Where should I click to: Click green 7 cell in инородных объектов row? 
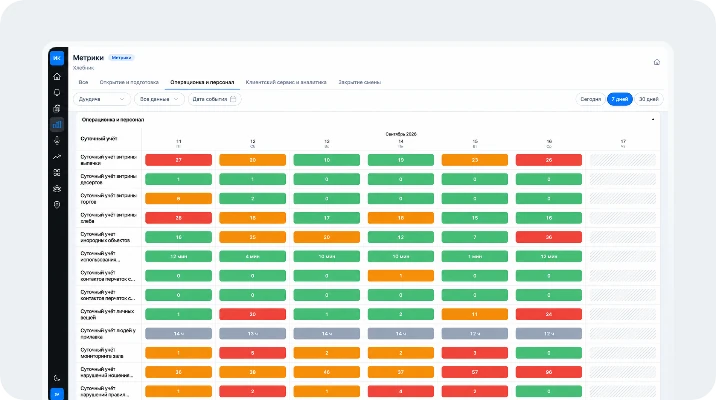point(475,237)
